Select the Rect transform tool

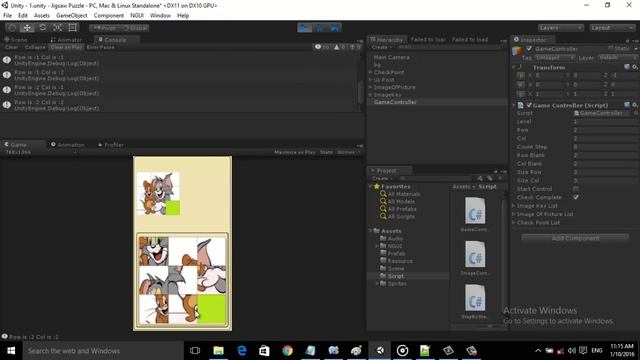73,28
